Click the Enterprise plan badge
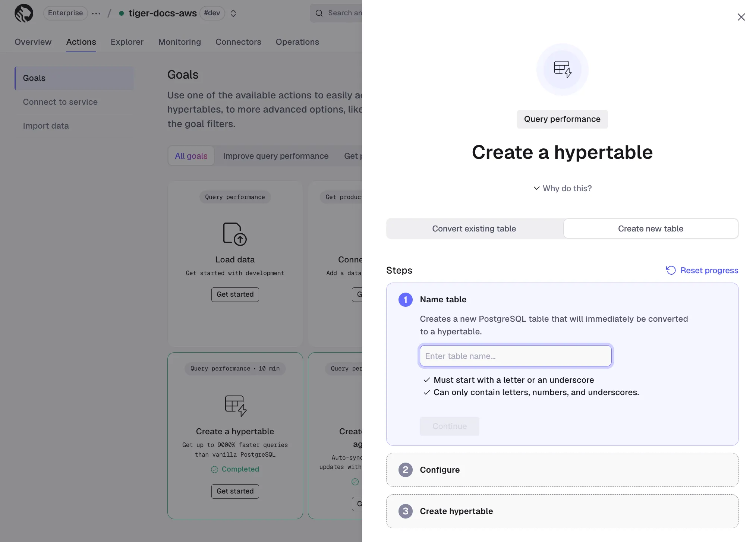756x542 pixels. [65, 13]
